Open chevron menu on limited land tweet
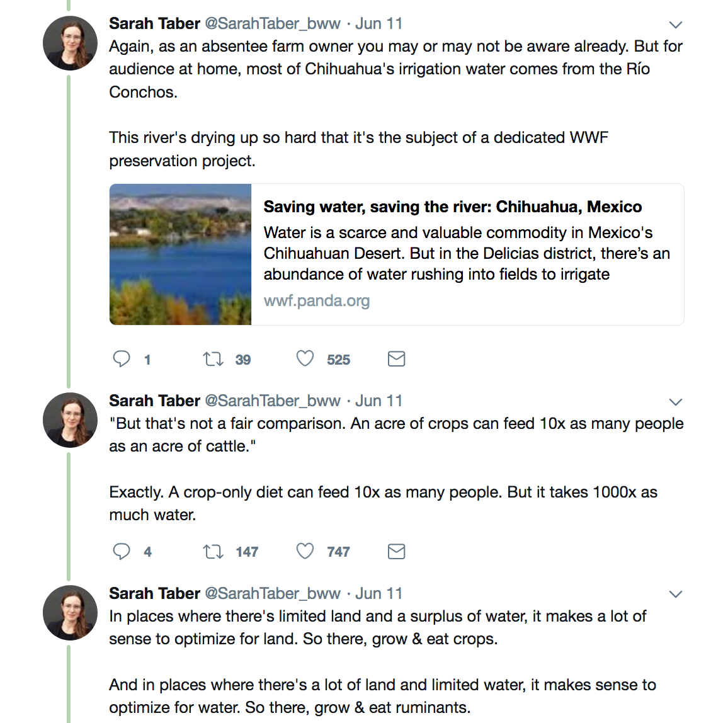Screen dimensions: 728x723 (676, 595)
